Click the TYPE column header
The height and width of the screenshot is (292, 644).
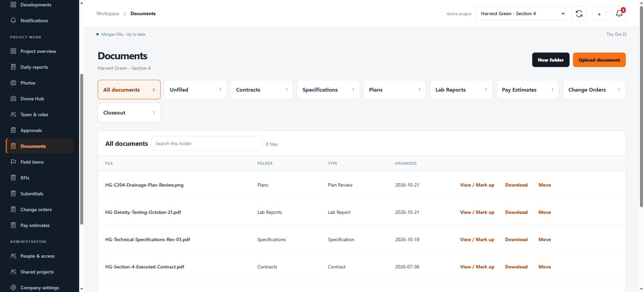332,163
